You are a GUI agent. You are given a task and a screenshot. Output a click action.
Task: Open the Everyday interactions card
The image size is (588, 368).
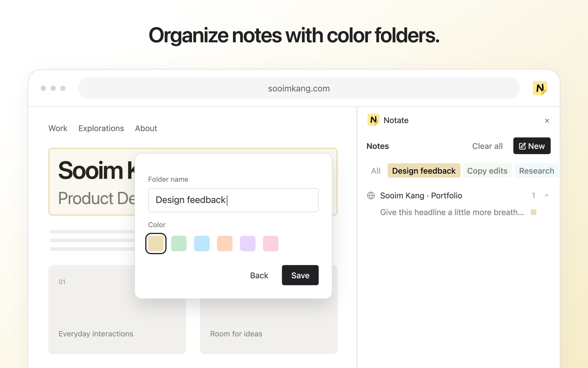tap(117, 310)
